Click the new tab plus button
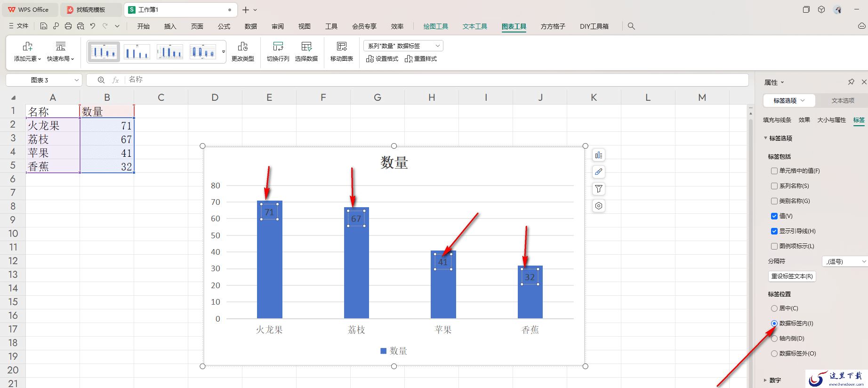Image resolution: width=868 pixels, height=388 pixels. (x=246, y=9)
